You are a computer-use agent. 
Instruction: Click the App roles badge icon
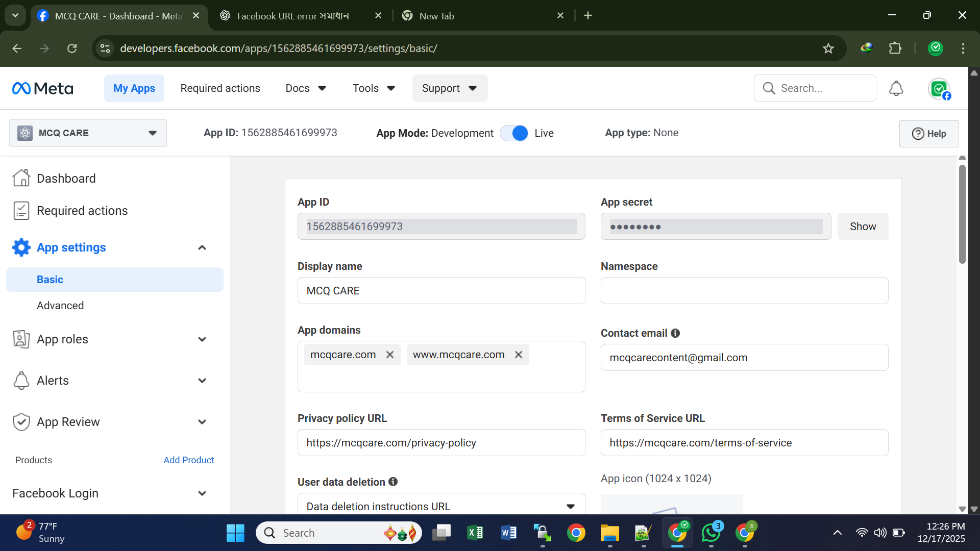point(21,339)
